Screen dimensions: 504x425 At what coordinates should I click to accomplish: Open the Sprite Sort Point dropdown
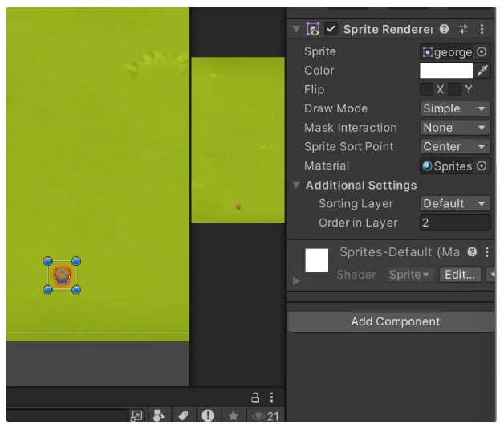[x=455, y=147]
